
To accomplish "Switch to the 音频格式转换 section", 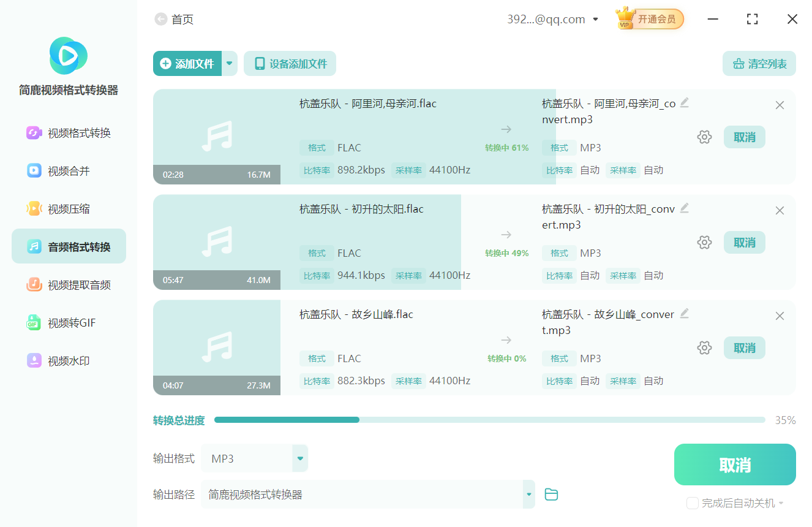I will click(x=68, y=246).
